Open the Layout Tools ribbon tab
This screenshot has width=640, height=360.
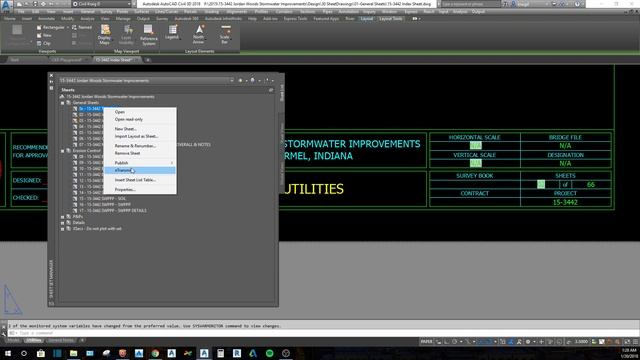tap(390, 19)
